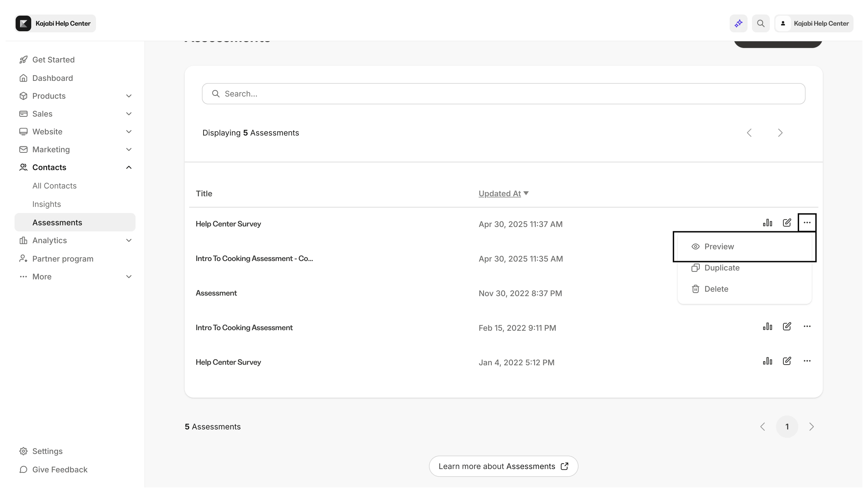Expand the Analytics sidebar section

point(129,240)
